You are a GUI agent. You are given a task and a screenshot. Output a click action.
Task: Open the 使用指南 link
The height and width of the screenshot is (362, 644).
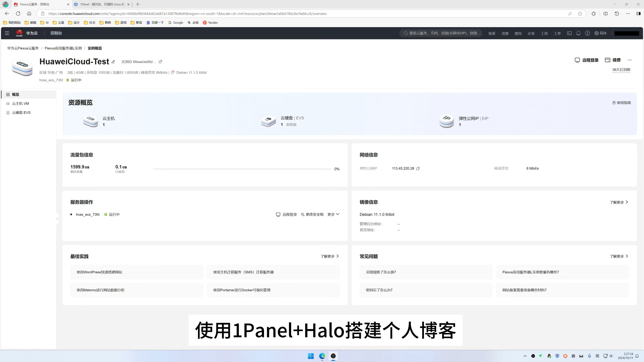click(x=622, y=103)
